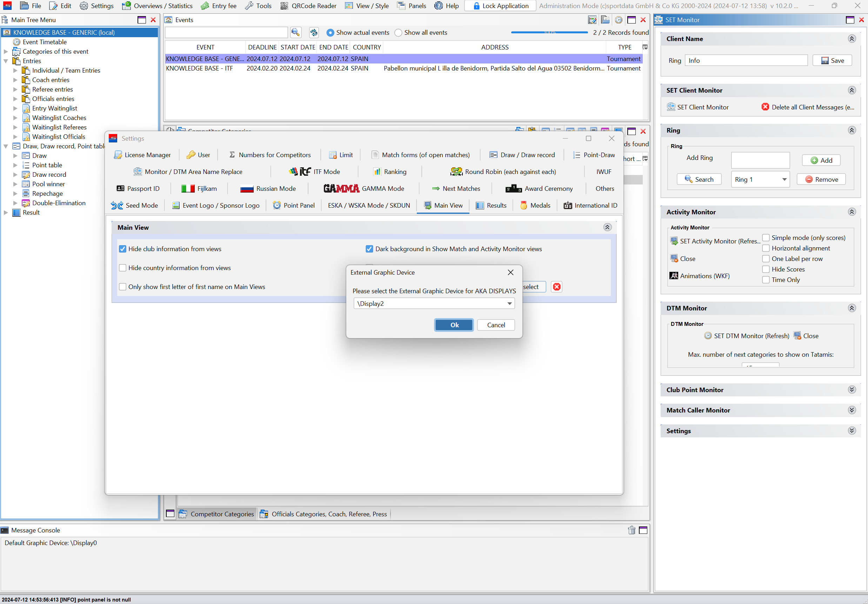
Task: Enable Hide country information from views
Action: pos(122,268)
